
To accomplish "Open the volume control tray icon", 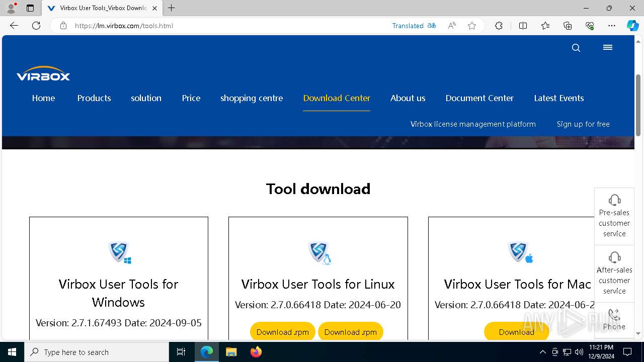I will coord(579,352).
